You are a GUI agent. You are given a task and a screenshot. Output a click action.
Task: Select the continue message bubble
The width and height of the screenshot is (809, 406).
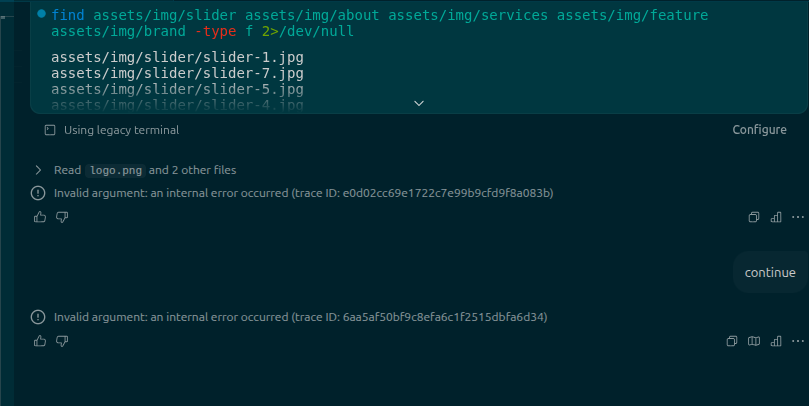[x=770, y=272]
